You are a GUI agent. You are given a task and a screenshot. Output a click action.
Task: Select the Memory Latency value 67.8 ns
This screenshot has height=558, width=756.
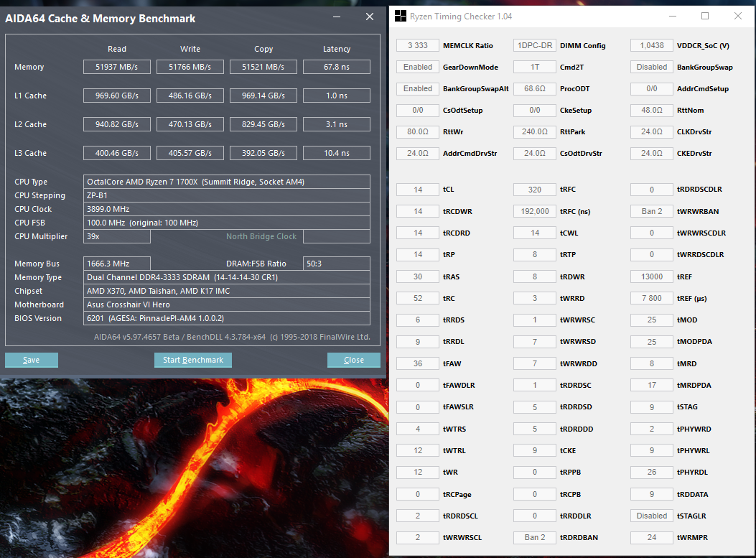[337, 67]
